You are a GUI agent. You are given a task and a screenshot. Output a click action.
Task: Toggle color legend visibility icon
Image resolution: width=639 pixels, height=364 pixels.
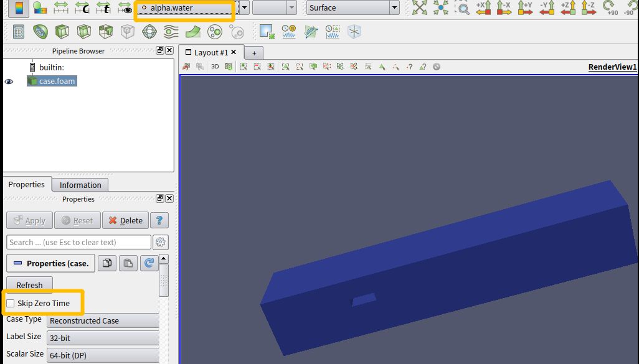(19, 8)
